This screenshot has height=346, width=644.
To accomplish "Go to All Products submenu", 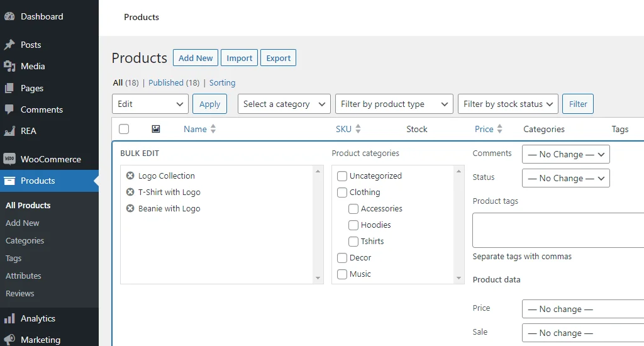I will (x=28, y=206).
